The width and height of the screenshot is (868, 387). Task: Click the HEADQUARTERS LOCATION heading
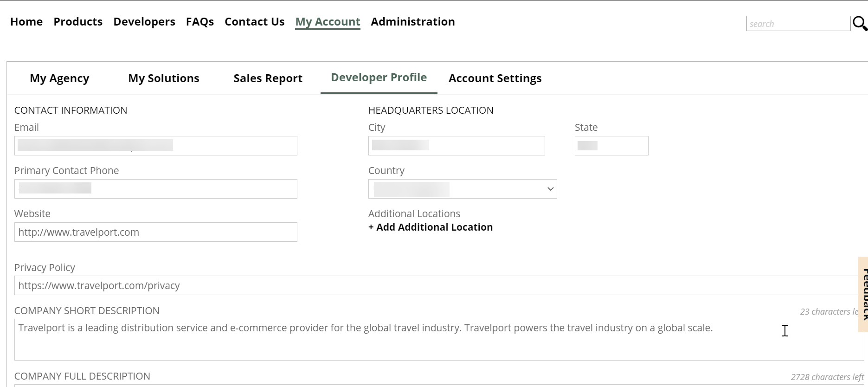[x=431, y=110]
